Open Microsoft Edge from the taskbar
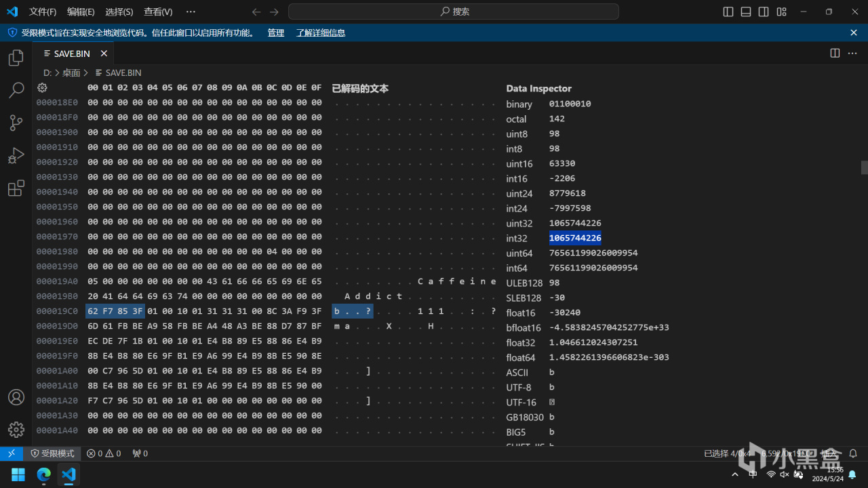This screenshot has height=488, width=868. click(43, 474)
